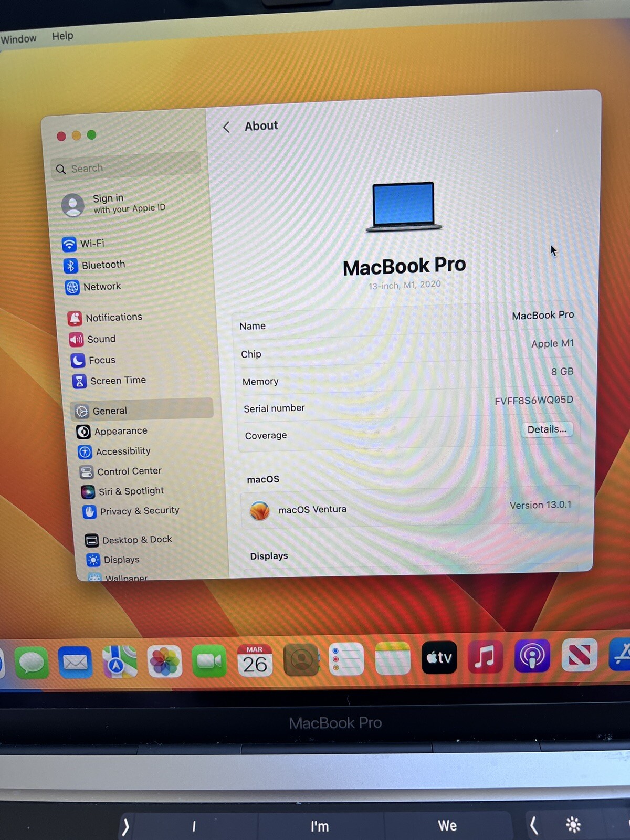Open Calendar showing MAR 26
The image size is (630, 840).
click(255, 660)
